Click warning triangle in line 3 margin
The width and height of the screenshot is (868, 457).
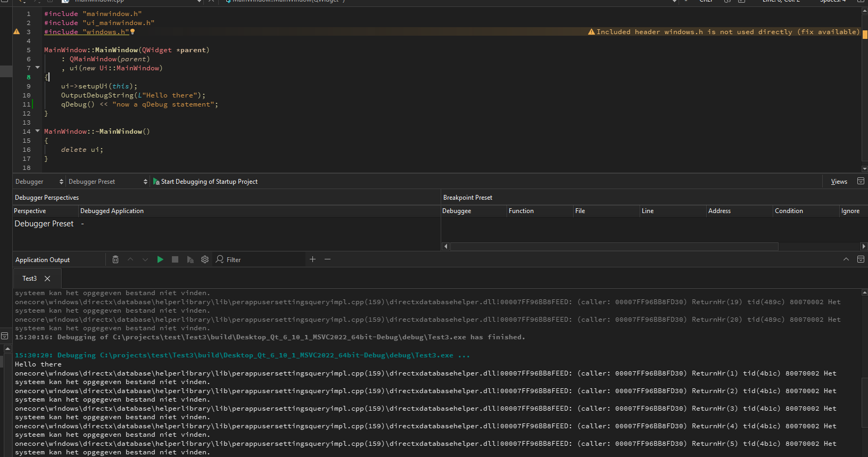click(16, 32)
